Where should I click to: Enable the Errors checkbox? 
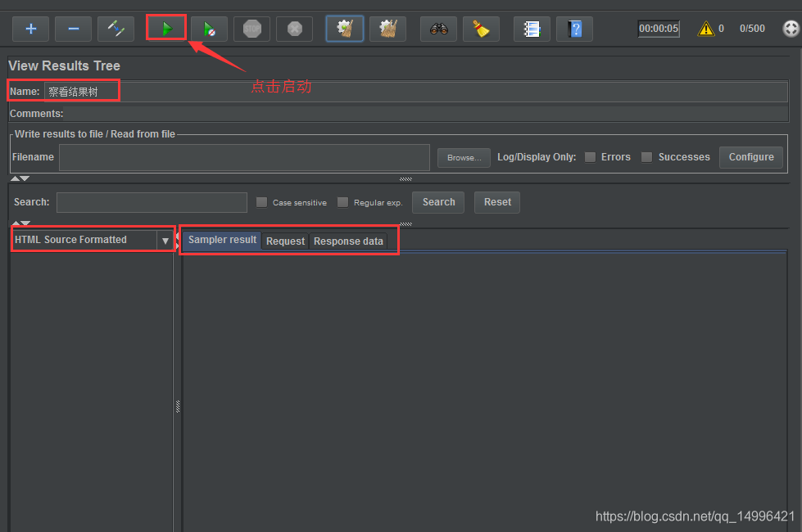[591, 157]
